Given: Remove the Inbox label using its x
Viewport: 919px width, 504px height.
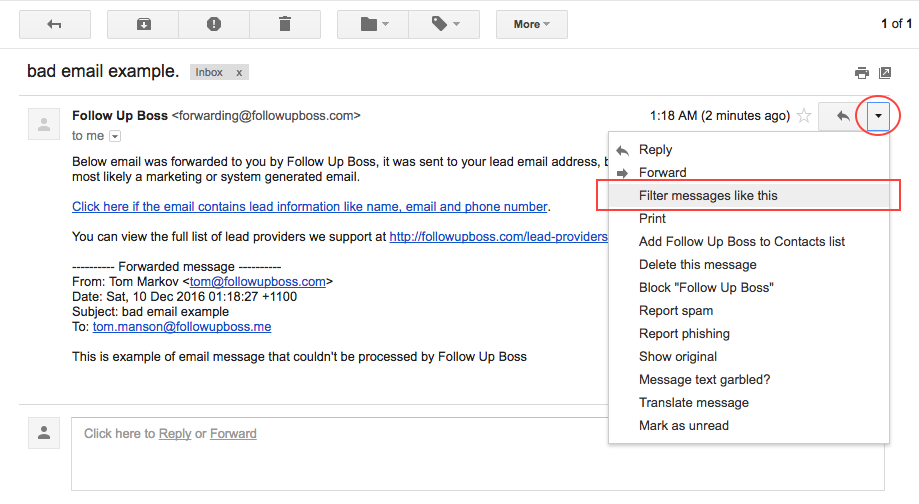Looking at the screenshot, I should click(239, 73).
